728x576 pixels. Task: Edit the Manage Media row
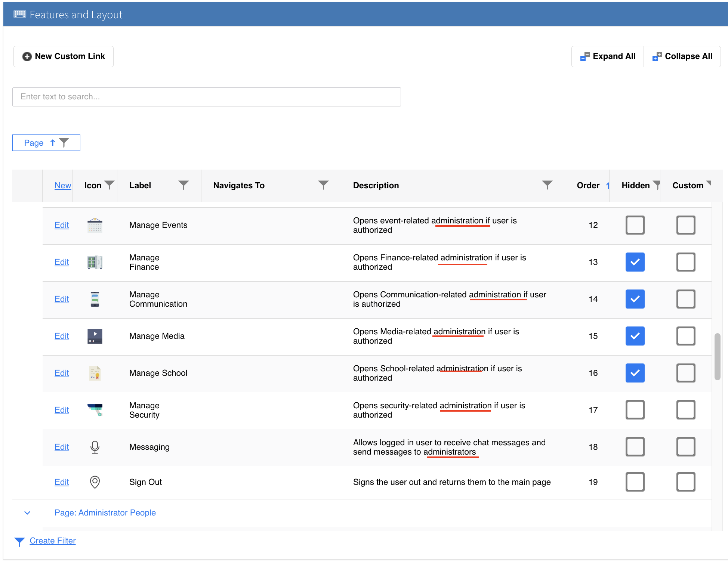pos(62,336)
